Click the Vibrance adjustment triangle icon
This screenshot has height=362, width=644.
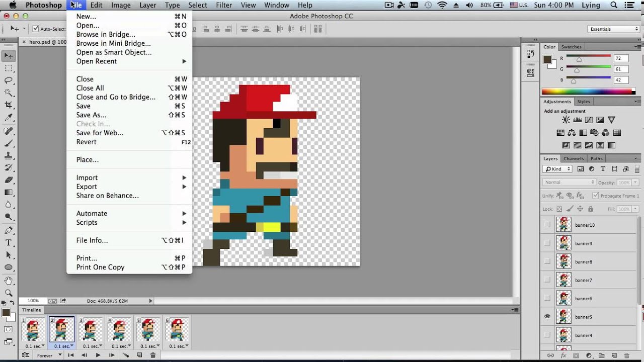pyautogui.click(x=611, y=120)
